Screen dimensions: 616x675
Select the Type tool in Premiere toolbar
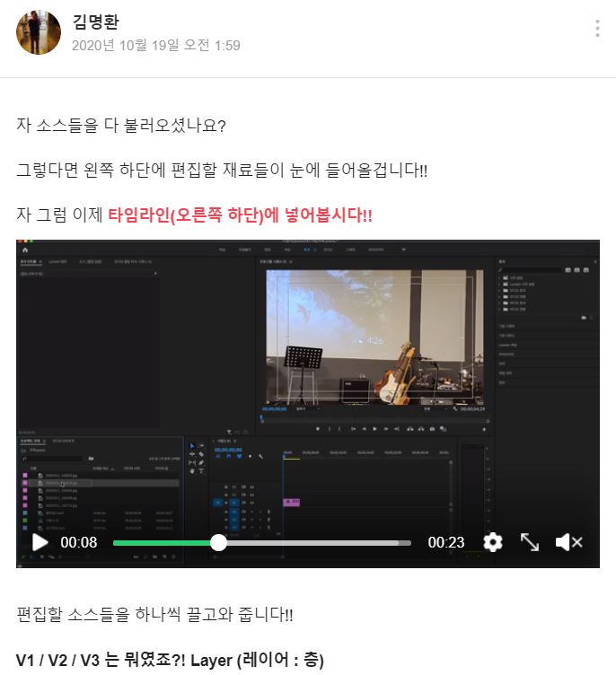201,470
